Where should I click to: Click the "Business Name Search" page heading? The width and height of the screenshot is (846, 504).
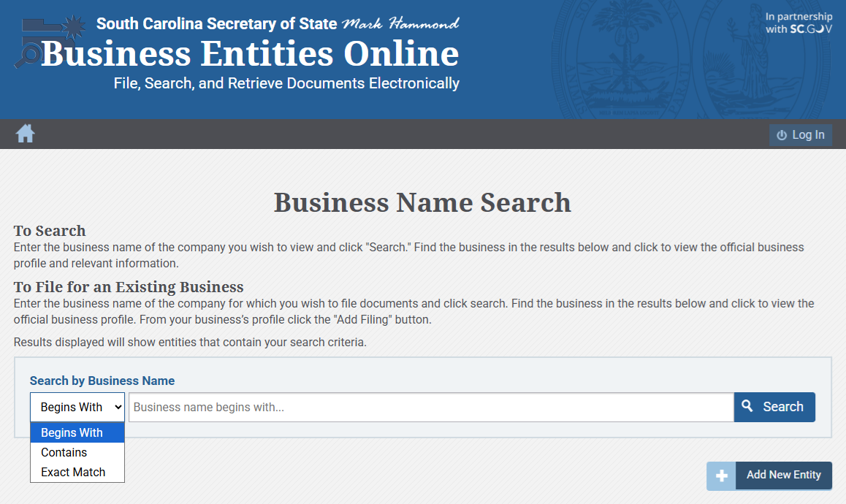pos(422,203)
